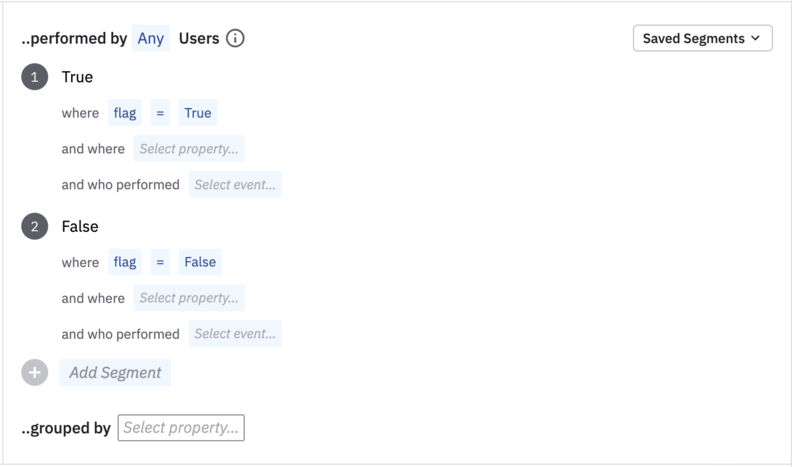The image size is (792, 467).
Task: Rename the False segment title
Action: pos(80,227)
